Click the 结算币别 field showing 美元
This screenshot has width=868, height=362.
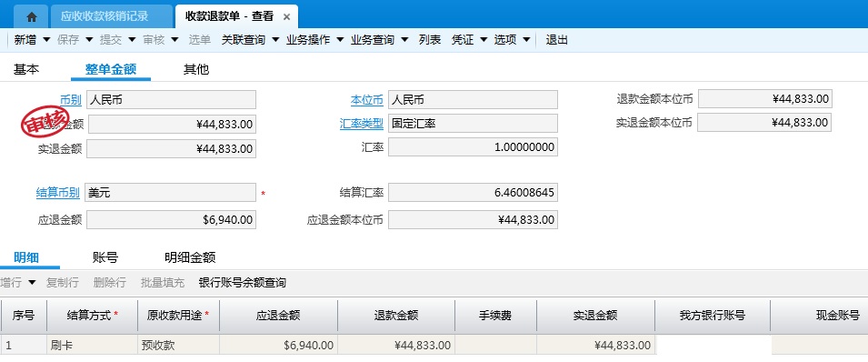(x=171, y=192)
